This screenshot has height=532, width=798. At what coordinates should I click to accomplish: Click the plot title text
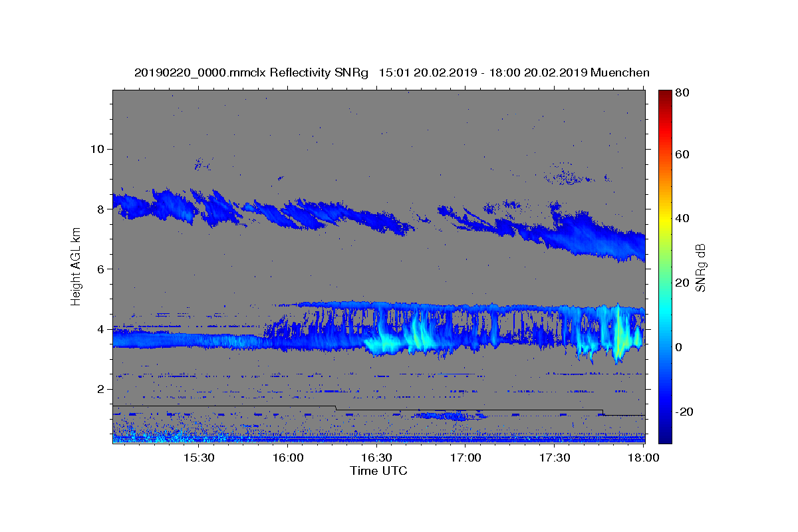point(392,73)
